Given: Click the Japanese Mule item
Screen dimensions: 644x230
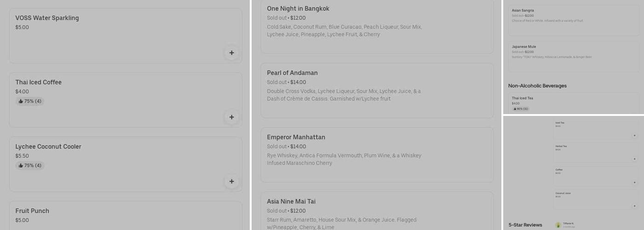Looking at the screenshot, I should [x=573, y=56].
